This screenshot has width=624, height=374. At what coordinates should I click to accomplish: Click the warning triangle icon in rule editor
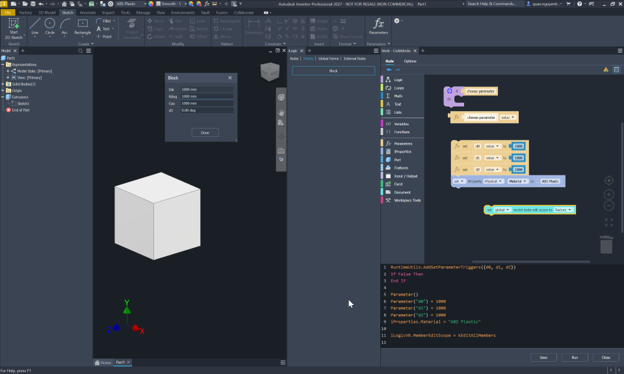coord(606,70)
